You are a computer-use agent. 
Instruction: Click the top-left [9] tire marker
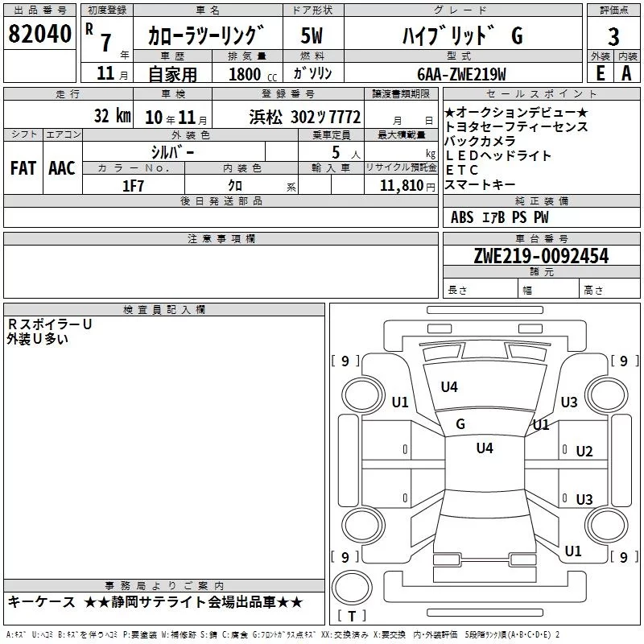coord(345,361)
